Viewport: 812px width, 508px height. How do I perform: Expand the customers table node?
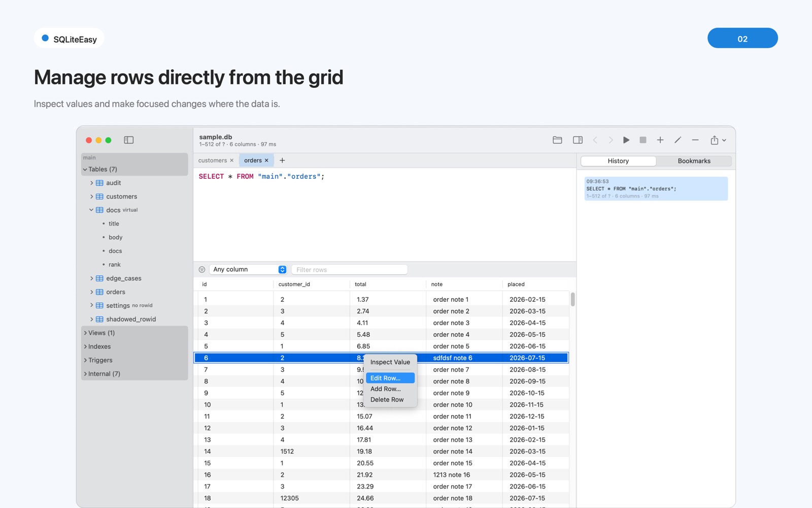pos(92,197)
